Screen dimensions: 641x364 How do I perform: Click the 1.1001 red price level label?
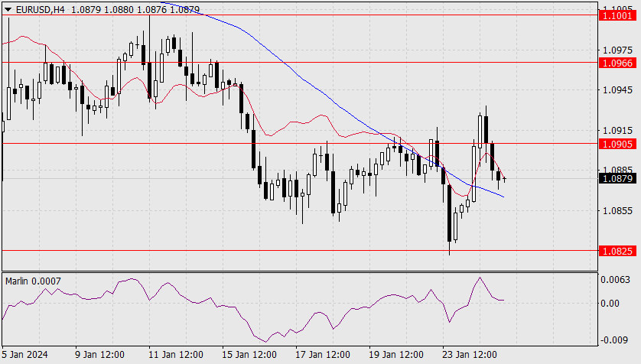[618, 15]
